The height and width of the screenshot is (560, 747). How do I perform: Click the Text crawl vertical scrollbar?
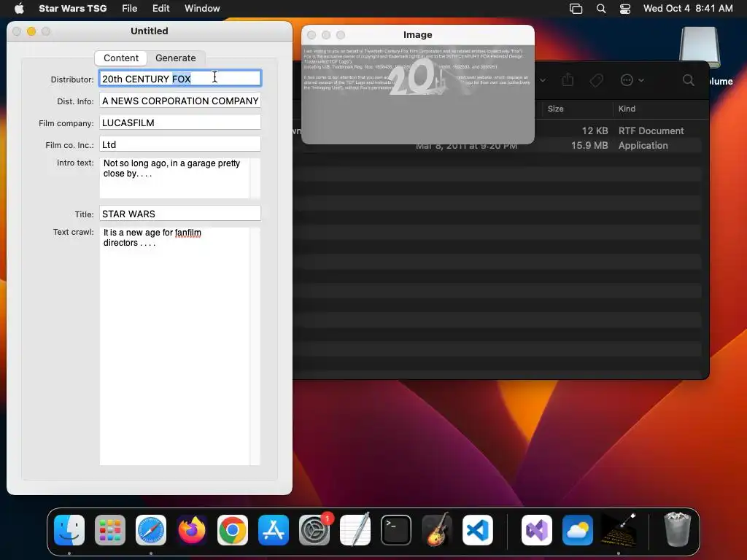pyautogui.click(x=255, y=346)
